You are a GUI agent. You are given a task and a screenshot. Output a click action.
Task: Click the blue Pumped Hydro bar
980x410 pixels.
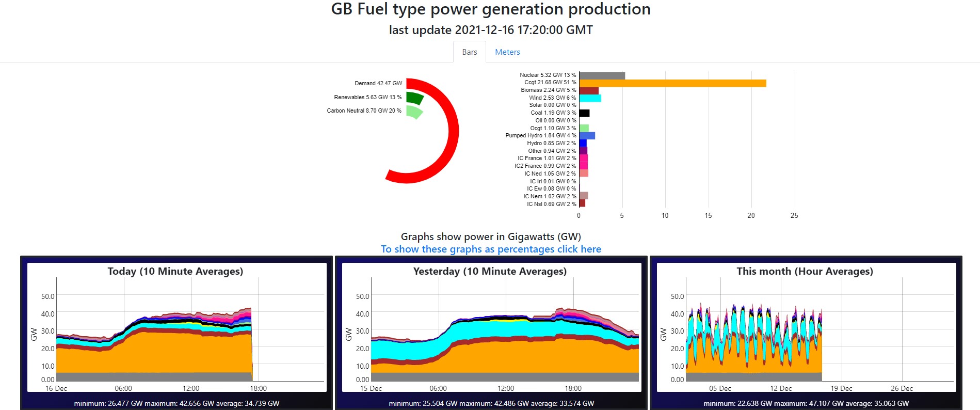pos(587,136)
